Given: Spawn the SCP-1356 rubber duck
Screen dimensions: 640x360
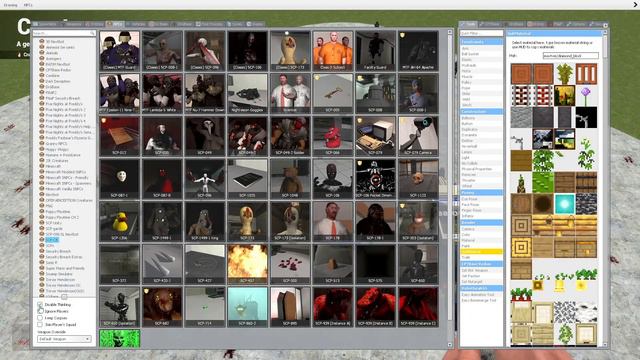Looking at the screenshot, I should [119, 221].
